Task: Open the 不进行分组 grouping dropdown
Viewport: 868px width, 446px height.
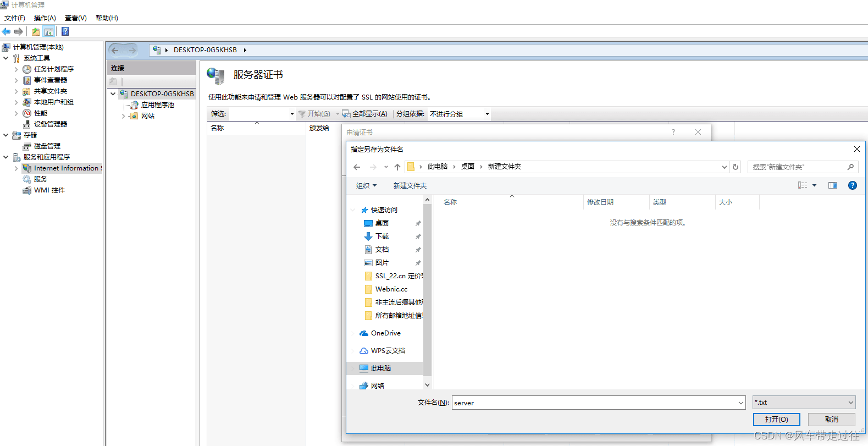Action: tap(459, 114)
